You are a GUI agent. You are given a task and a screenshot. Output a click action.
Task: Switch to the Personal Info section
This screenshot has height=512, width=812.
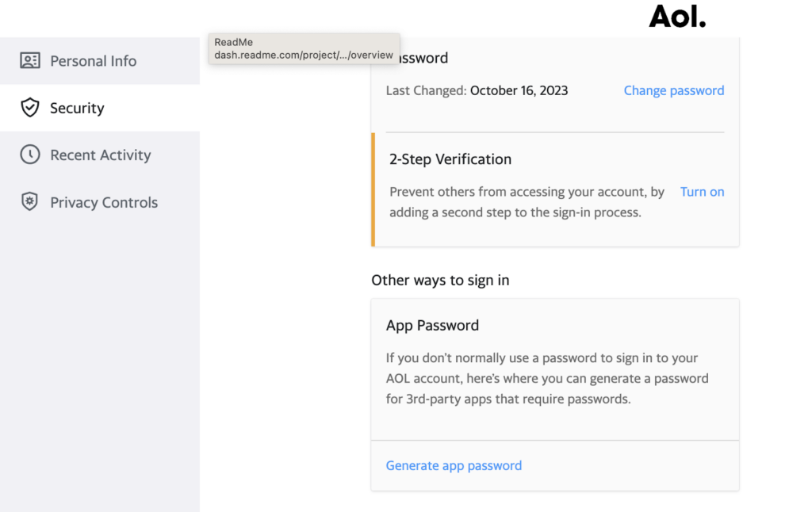pyautogui.click(x=93, y=60)
